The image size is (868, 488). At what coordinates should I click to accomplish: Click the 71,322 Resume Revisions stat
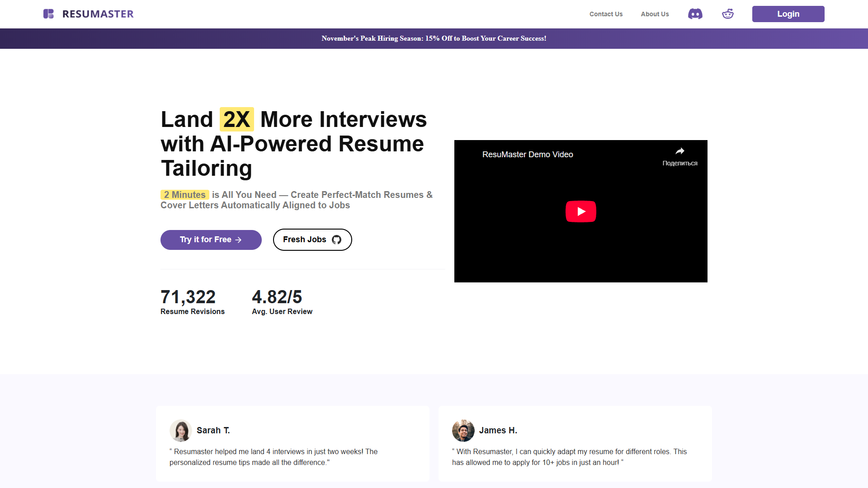(193, 302)
